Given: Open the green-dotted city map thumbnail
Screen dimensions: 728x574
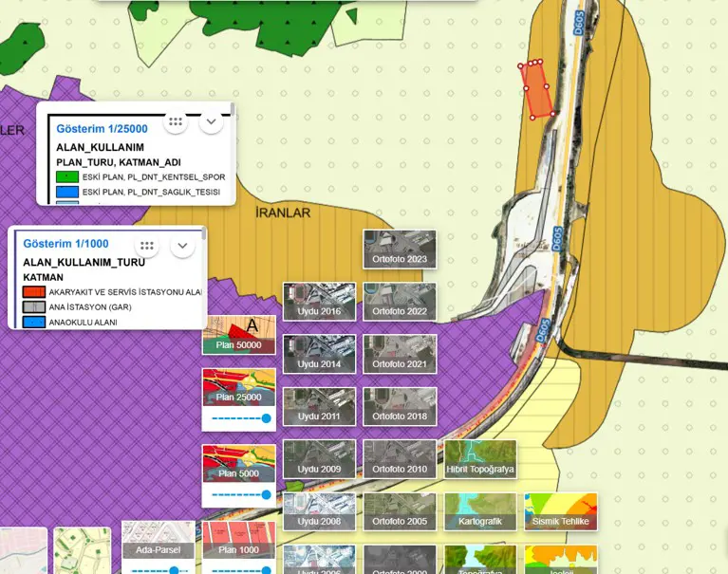Looking at the screenshot, I should tap(83, 551).
